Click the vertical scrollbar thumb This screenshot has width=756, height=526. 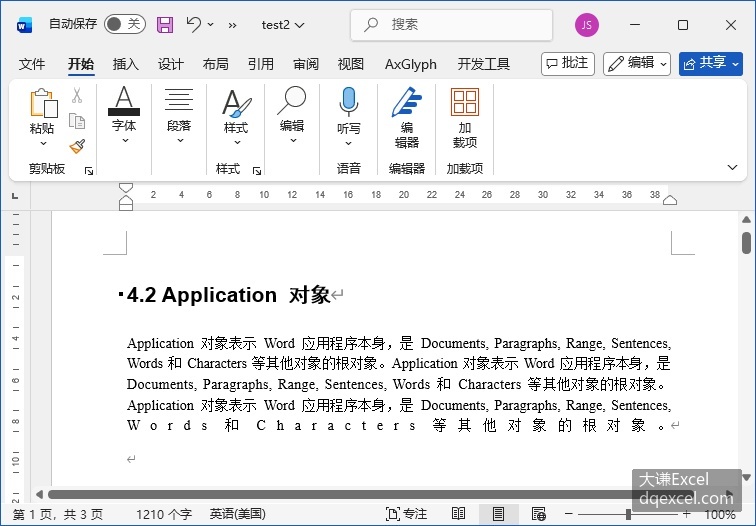(746, 243)
